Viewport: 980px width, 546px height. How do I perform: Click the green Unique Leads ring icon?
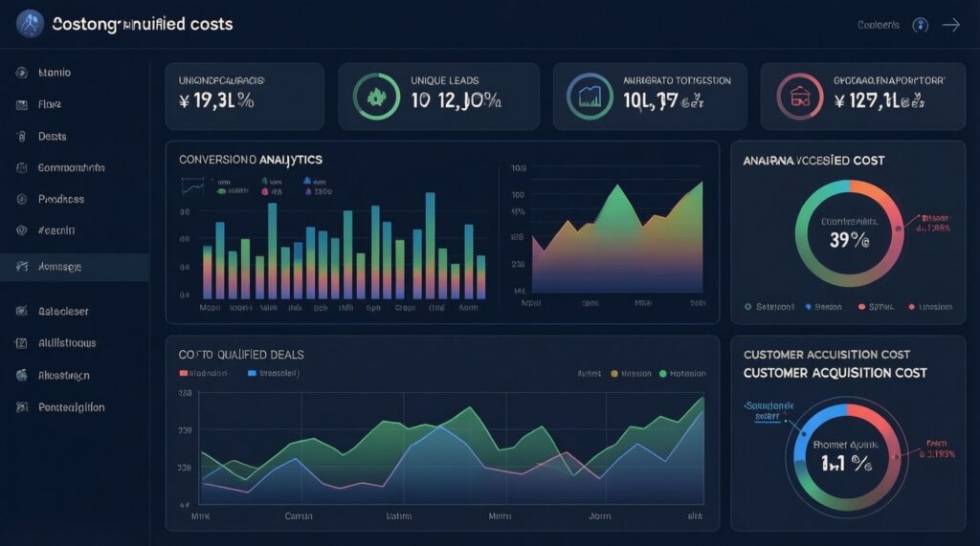click(x=376, y=97)
